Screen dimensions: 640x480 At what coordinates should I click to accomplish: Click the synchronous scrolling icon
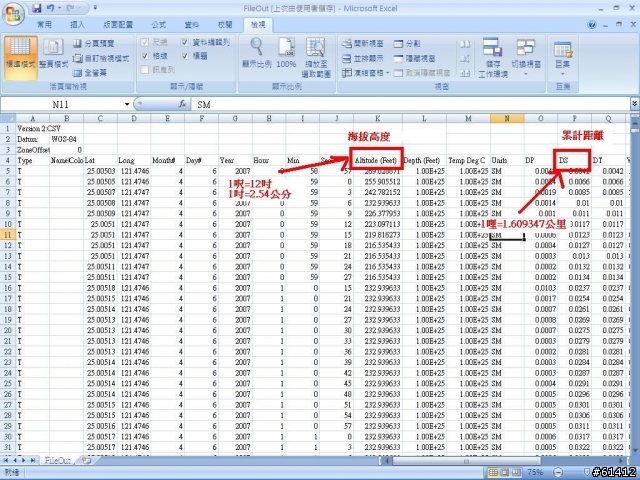click(464, 59)
